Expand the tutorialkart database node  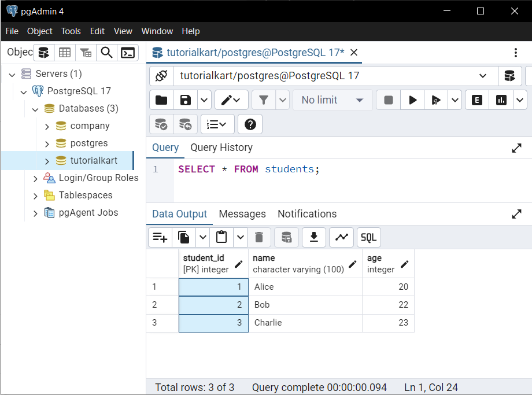(x=47, y=161)
